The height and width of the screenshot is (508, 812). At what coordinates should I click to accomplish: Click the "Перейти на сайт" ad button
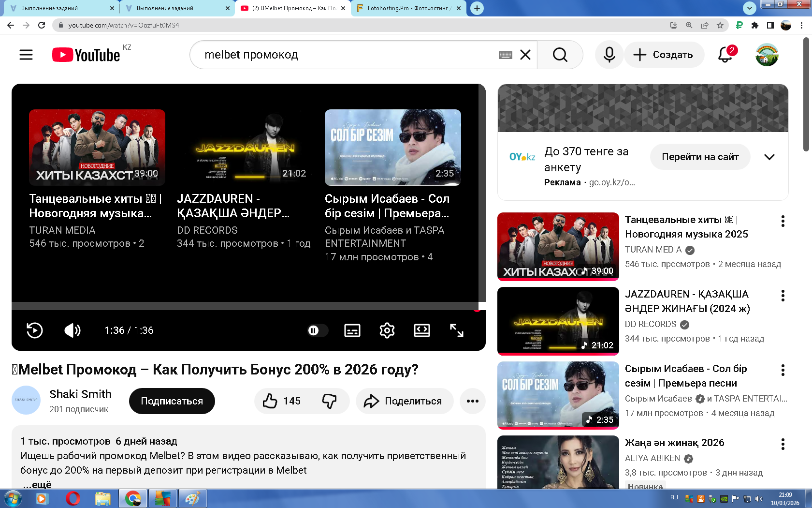pyautogui.click(x=700, y=157)
